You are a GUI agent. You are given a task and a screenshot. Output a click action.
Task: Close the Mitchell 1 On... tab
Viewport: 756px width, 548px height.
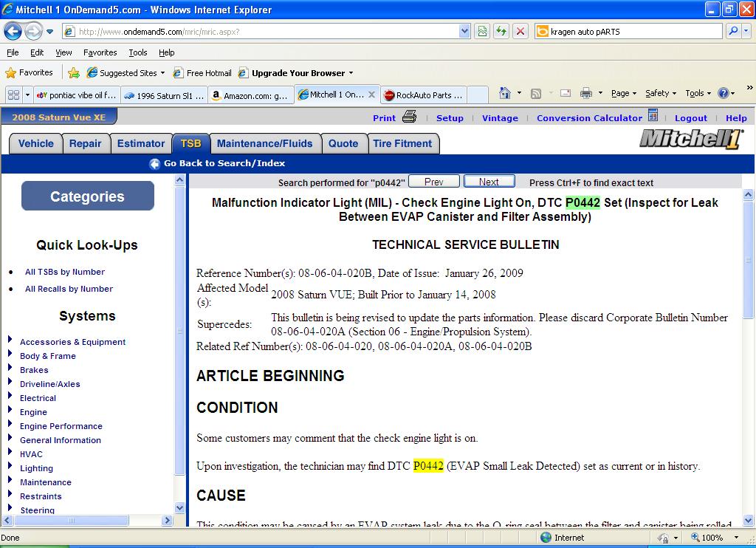coord(372,95)
